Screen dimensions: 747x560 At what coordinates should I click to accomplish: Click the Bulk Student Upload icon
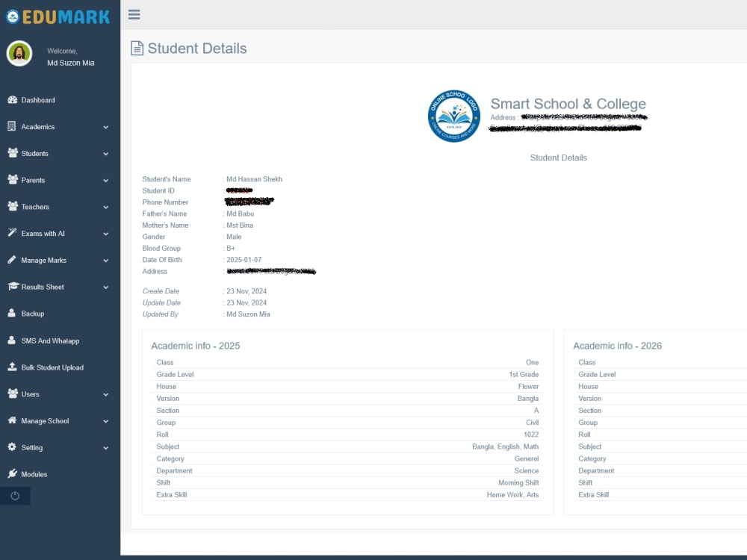(13, 367)
